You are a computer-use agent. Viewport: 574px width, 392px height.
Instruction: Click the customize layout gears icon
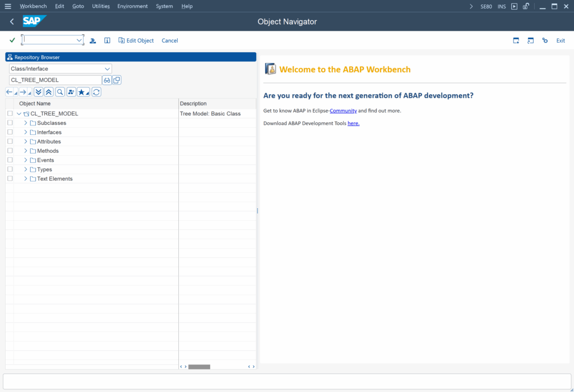(545, 40)
